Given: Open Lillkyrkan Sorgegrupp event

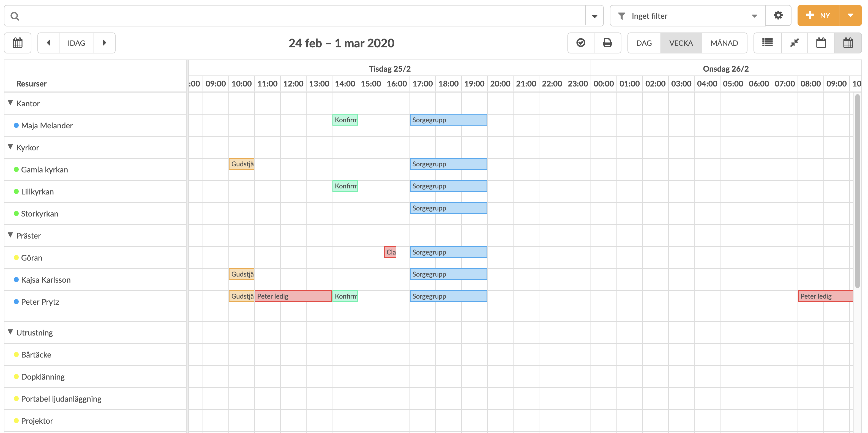Looking at the screenshot, I should (449, 186).
